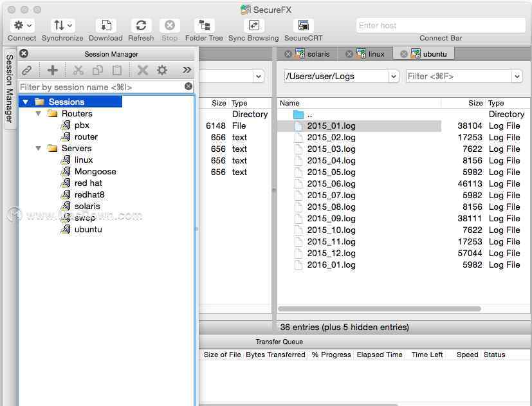532x406 pixels.
Task: Sort Transfer Queue by % Progress column
Action: [x=331, y=355]
